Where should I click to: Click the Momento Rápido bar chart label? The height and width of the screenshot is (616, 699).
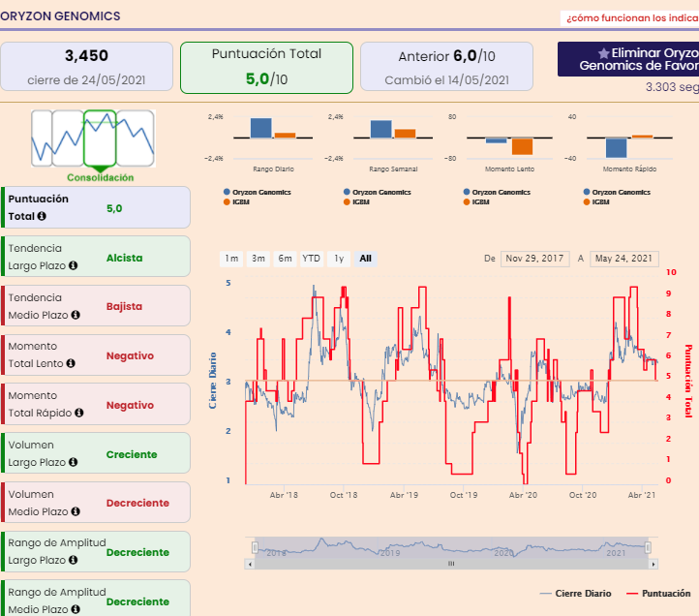click(629, 169)
